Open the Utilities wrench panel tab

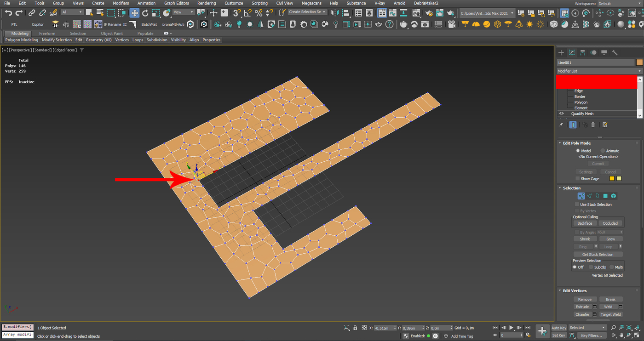tap(615, 53)
